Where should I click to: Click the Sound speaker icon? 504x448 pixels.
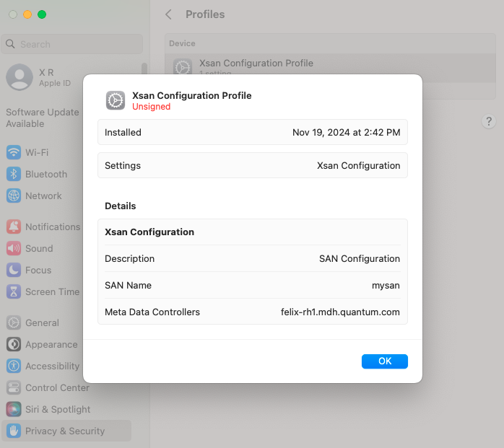click(x=14, y=248)
